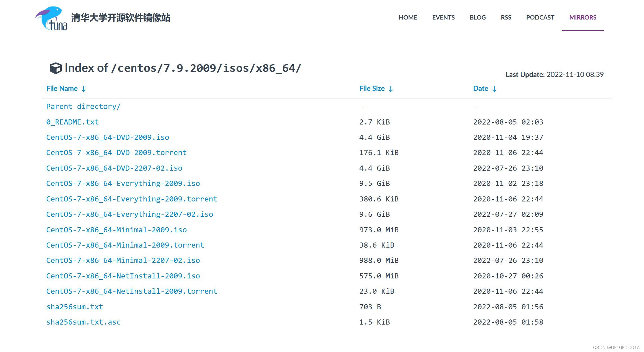Viewport: 644px width, 352px height.
Task: Download CentOS-7-x86_64-Everything-2207-02.iso
Action: 130,214
